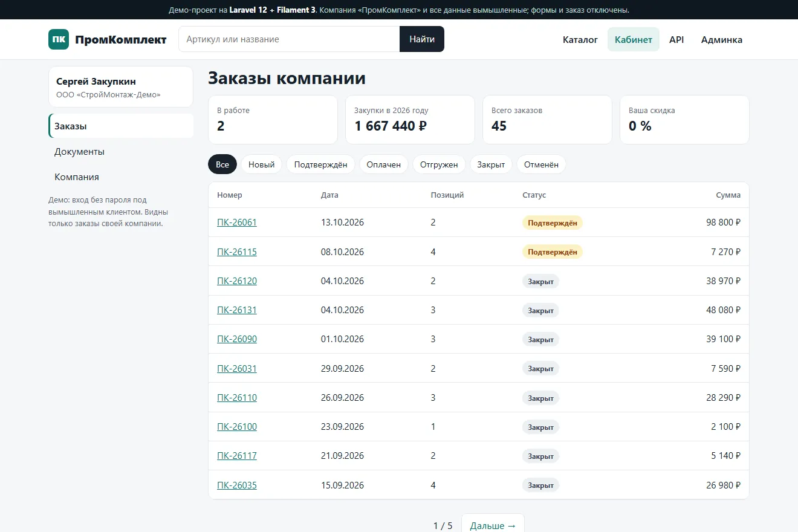Open order ПК-26035
Image resolution: width=798 pixels, height=532 pixels.
(x=237, y=485)
